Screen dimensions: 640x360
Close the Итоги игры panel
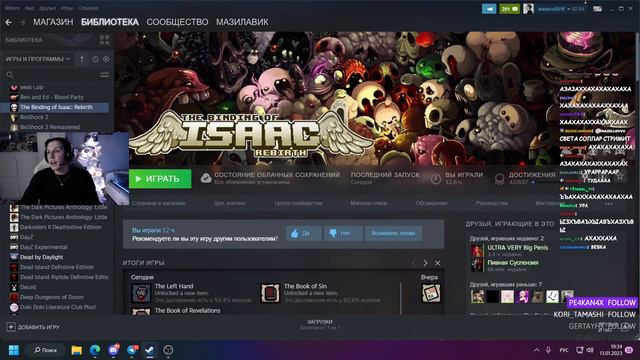coord(438,263)
